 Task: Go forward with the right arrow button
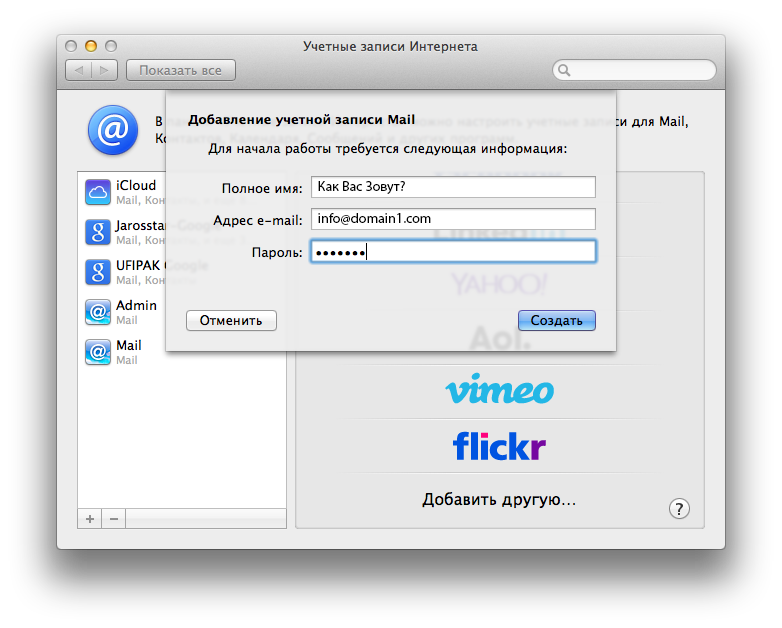coord(104,70)
